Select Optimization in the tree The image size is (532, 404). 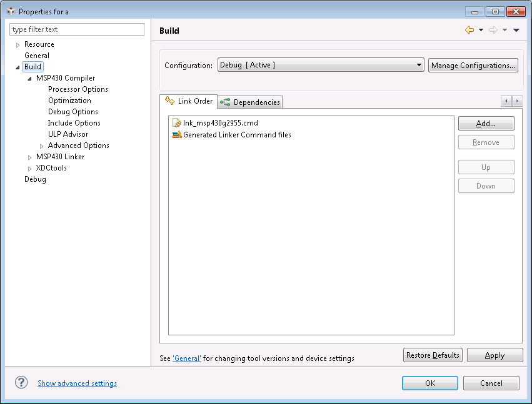[69, 101]
